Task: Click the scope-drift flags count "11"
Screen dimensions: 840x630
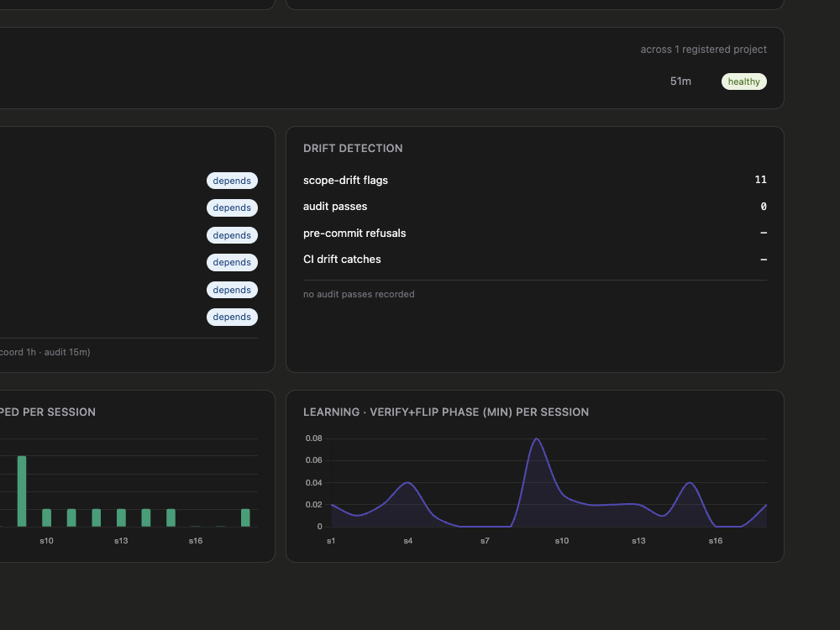Action: point(761,180)
